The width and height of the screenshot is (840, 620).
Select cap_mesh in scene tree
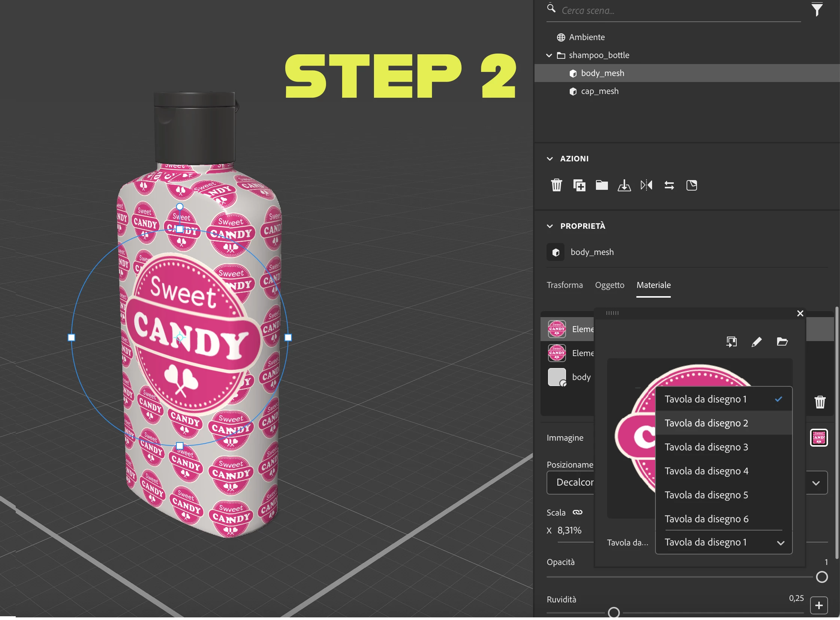click(600, 92)
